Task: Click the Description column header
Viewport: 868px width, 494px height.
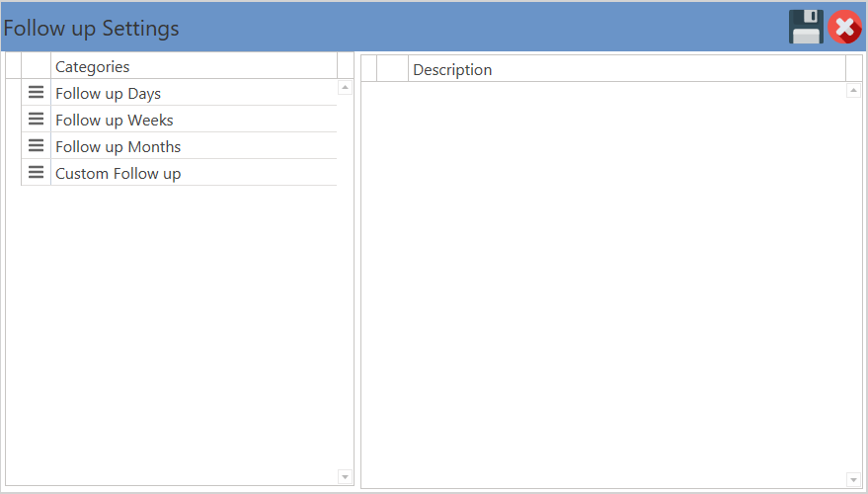Action: (627, 69)
